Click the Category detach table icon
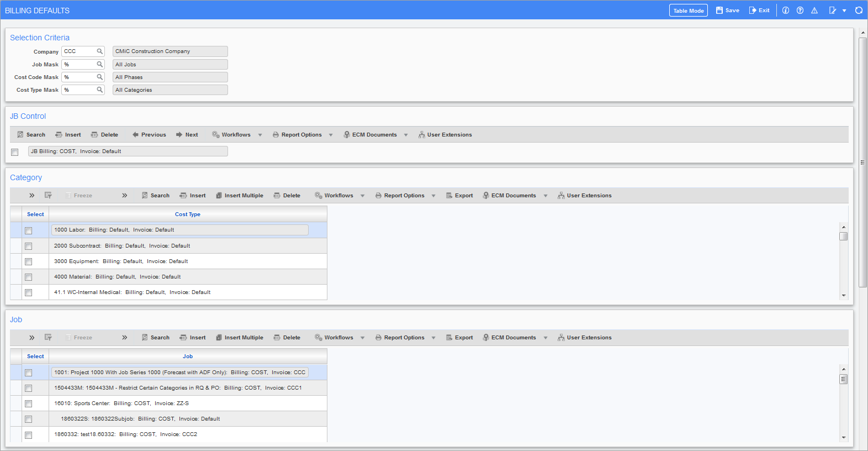 pos(48,196)
